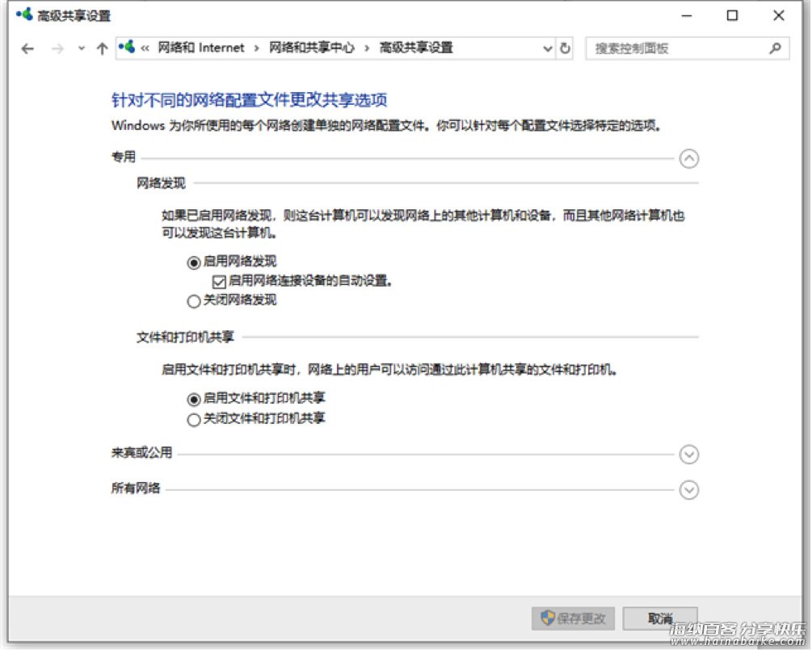812x650 pixels.
Task: Open address bar history dropdown
Action: tap(548, 48)
